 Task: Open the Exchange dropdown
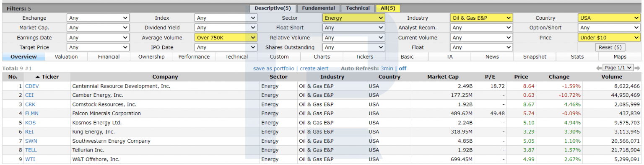[98, 18]
